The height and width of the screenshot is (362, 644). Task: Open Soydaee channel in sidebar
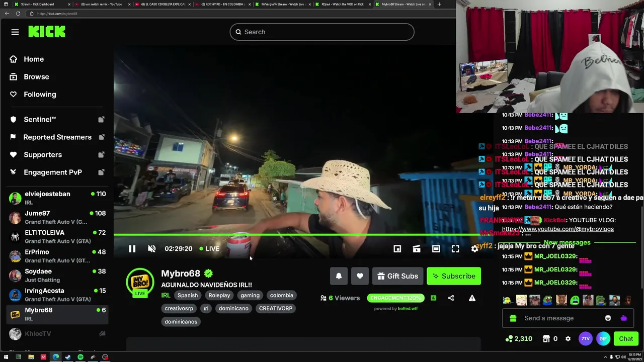pyautogui.click(x=58, y=276)
